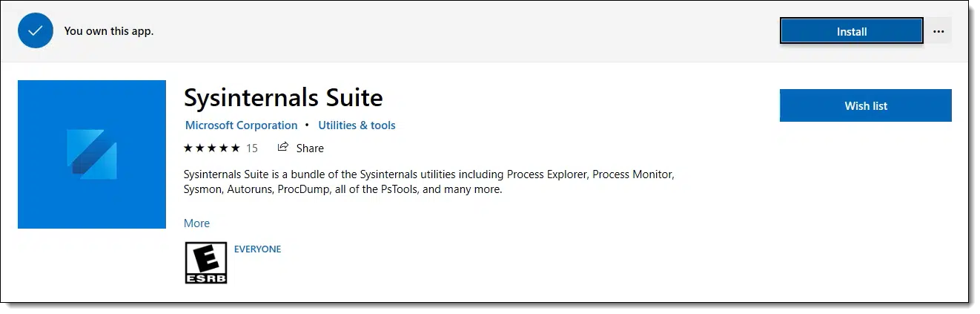Add app via Wish list button
Image resolution: width=980 pixels, height=314 pixels.
pyautogui.click(x=865, y=106)
